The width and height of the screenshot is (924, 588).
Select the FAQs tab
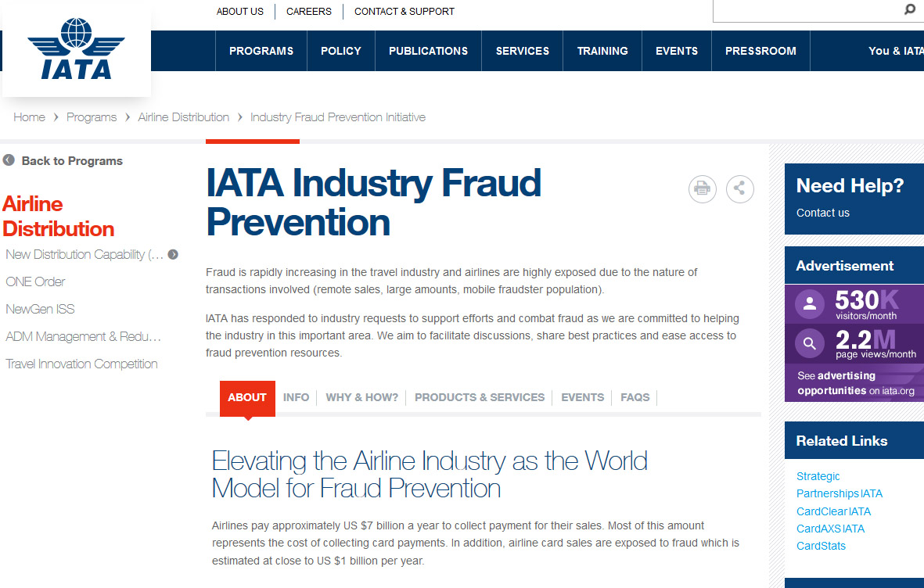click(x=635, y=397)
